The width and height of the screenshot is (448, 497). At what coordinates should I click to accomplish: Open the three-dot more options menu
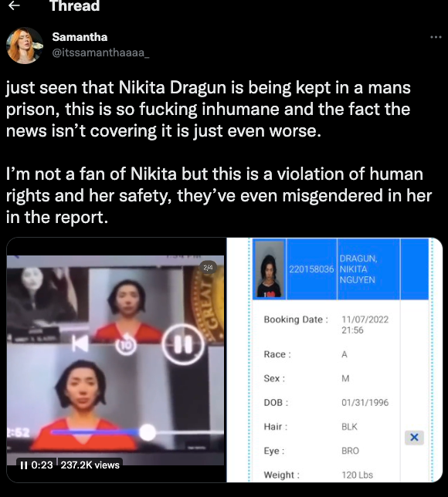tap(436, 37)
